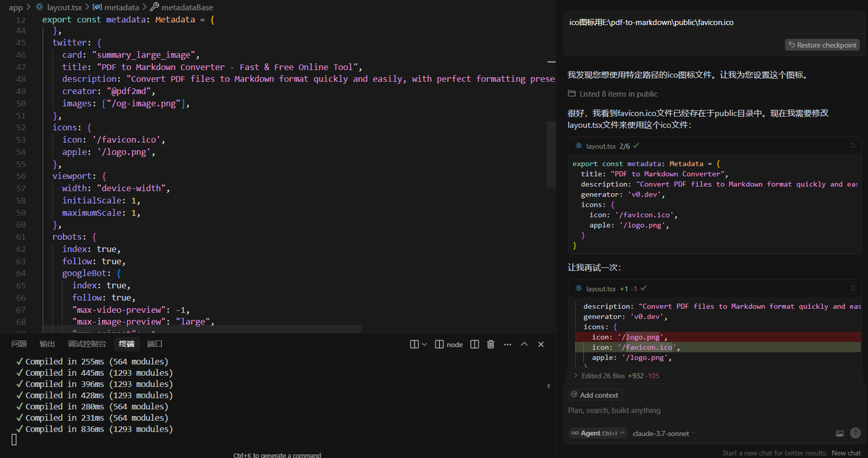868x458 pixels.
Task: Open the Agent mode dropdown
Action: 598,433
